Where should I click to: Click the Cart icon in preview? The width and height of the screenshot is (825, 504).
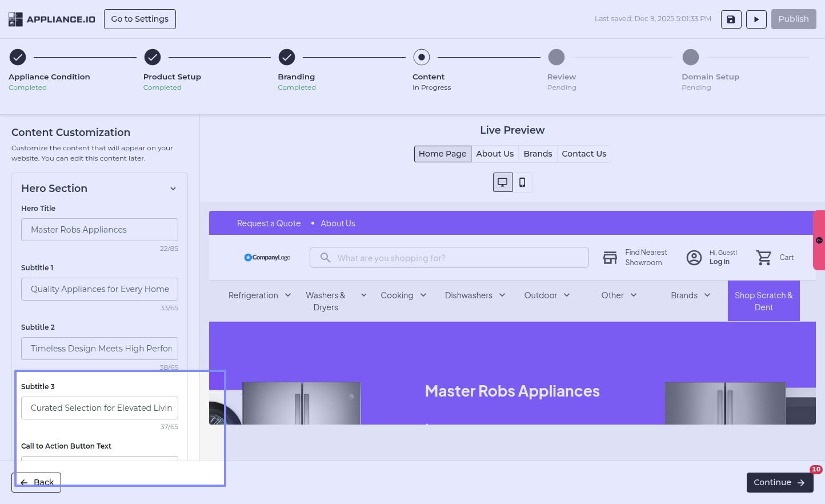click(764, 258)
